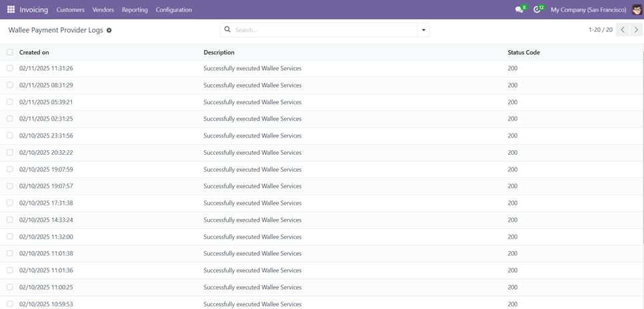The width and height of the screenshot is (644, 309).
Task: Open the Reporting menu
Action: coord(135,10)
